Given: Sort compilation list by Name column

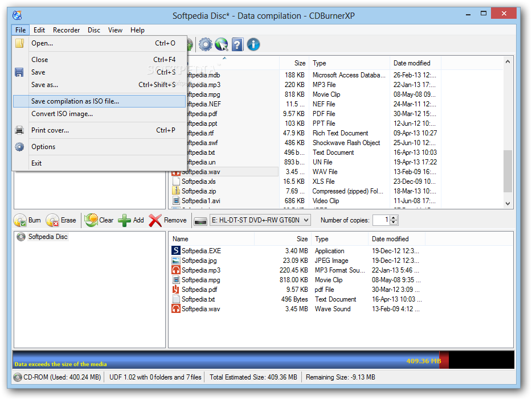Looking at the screenshot, I should [x=212, y=239].
